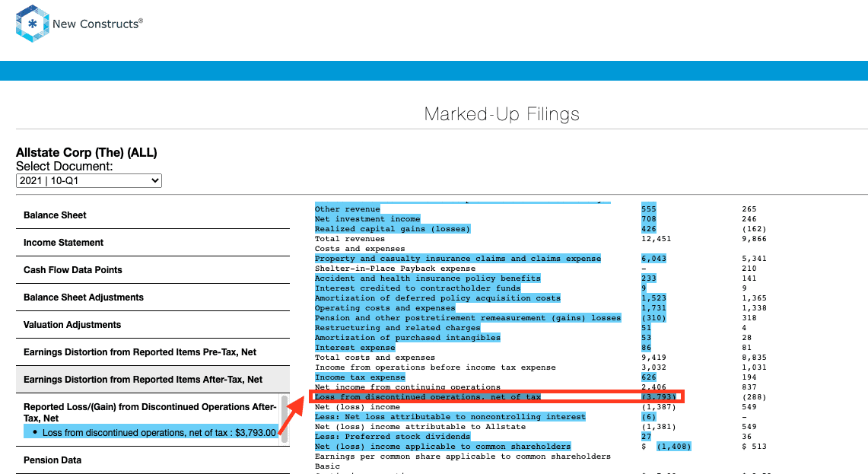Click Reported Loss/(Gain) from Discontinued Operations heading

(149, 412)
